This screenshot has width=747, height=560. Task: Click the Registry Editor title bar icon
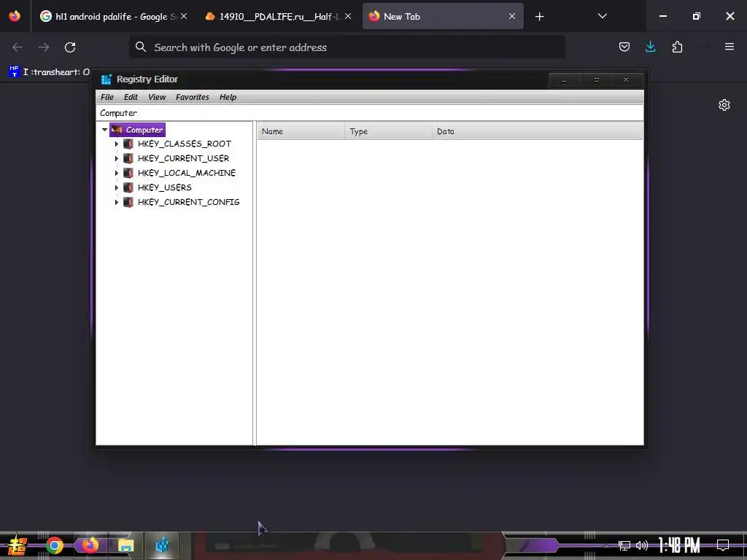click(107, 79)
